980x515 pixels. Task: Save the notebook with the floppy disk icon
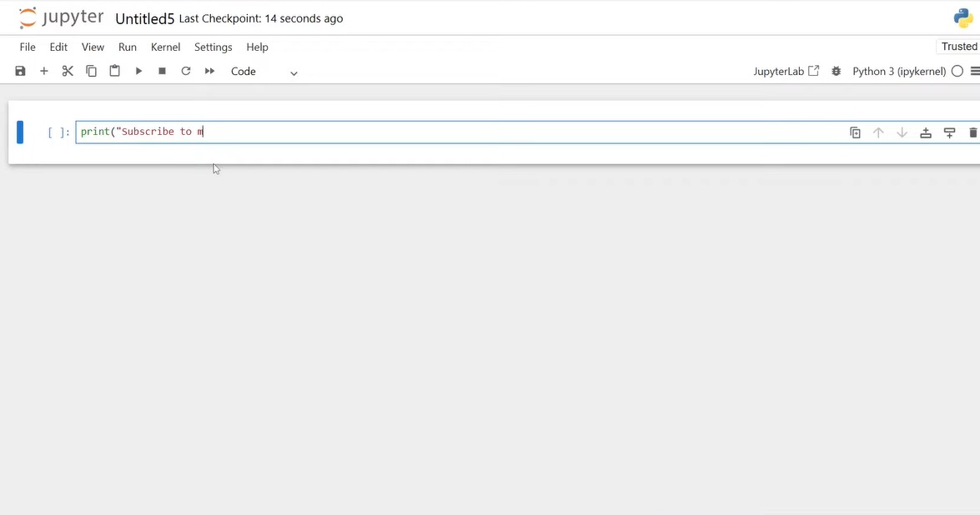(21, 71)
